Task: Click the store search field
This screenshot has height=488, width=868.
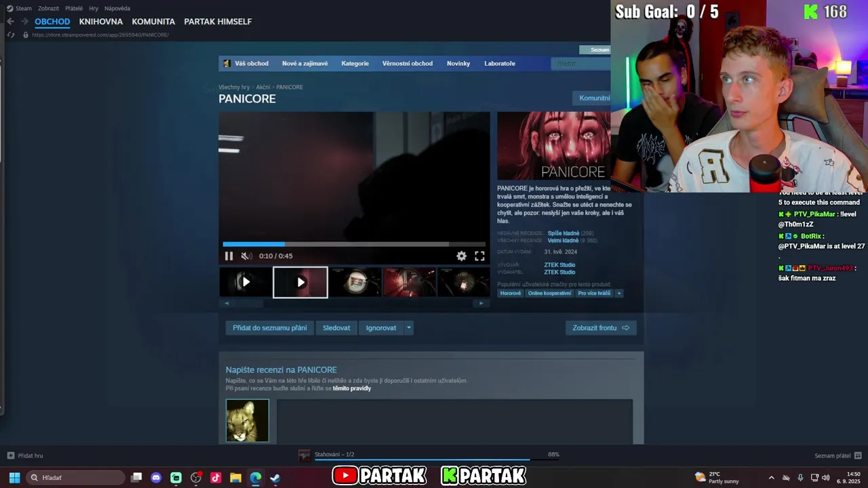Action: [581, 64]
